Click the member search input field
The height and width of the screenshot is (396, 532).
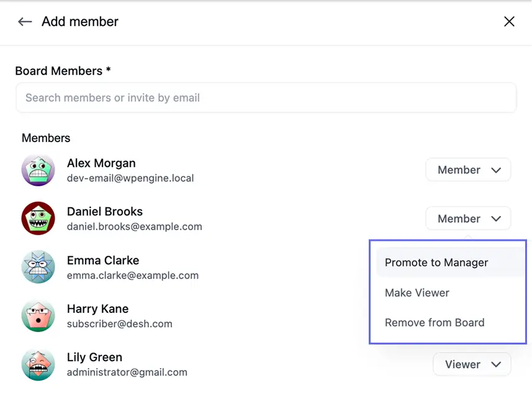pyautogui.click(x=266, y=97)
